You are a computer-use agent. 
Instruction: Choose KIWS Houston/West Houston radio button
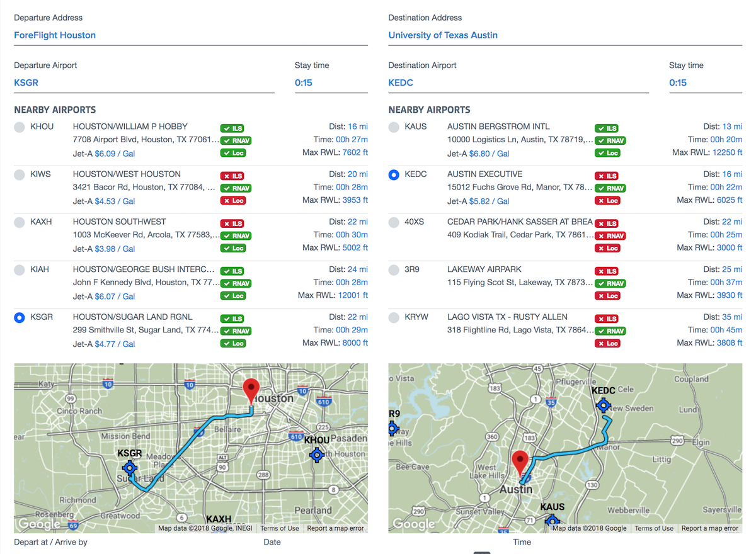[x=20, y=175]
